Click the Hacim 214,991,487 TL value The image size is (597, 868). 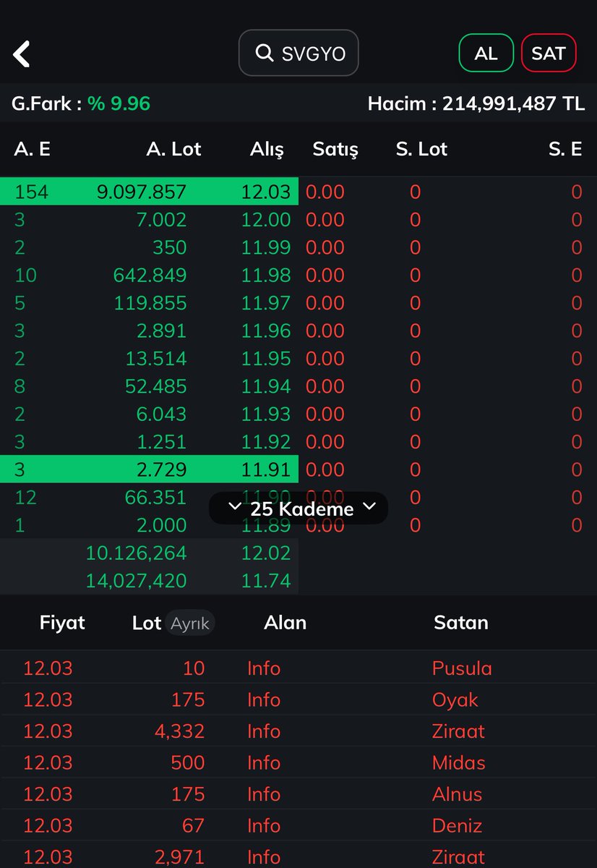coord(512,103)
